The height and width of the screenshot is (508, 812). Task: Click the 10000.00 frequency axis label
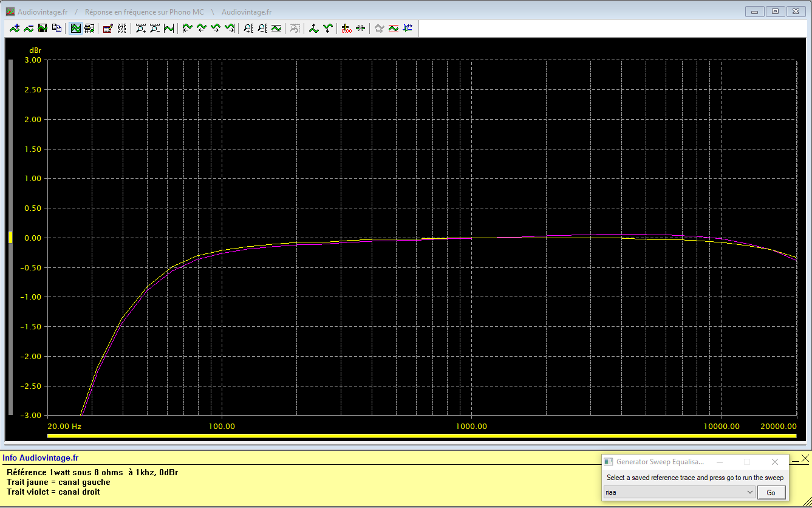pyautogui.click(x=722, y=427)
